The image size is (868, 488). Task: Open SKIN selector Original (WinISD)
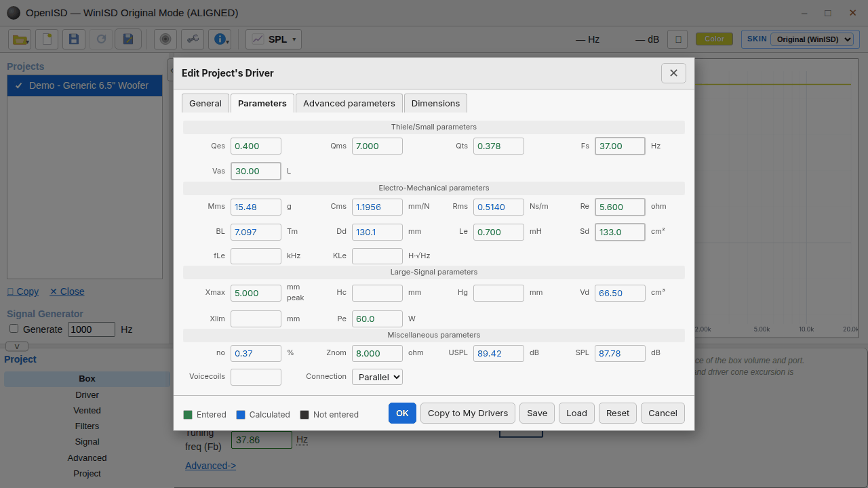tap(812, 39)
